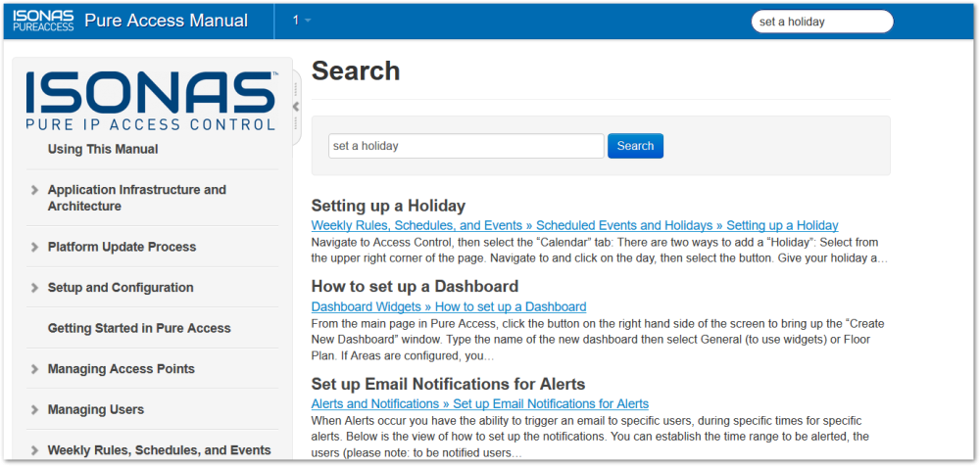The width and height of the screenshot is (980, 466).
Task: Expand Platform Update Process arrow
Action: [35, 248]
